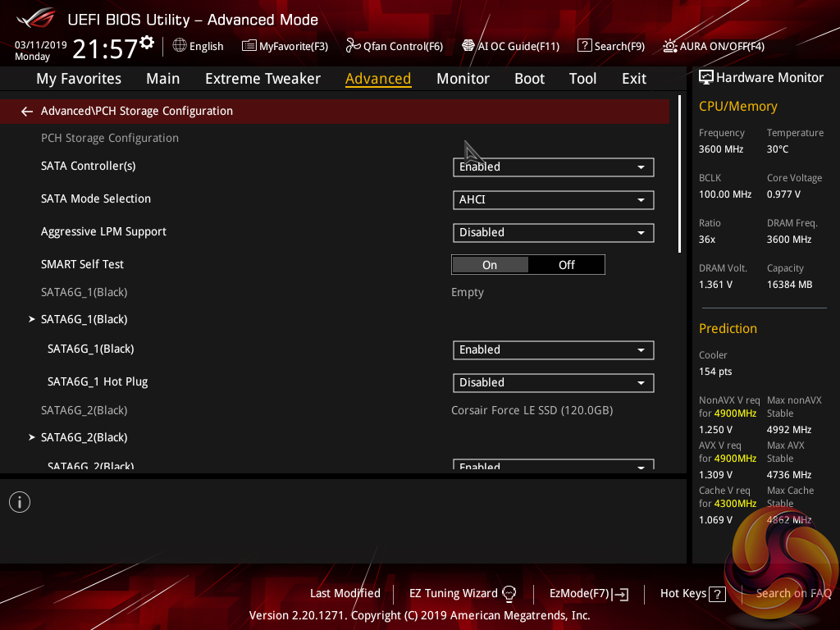This screenshot has width=840, height=630.
Task: Open Qfan Control(F6) fan icon
Action: tap(394, 46)
